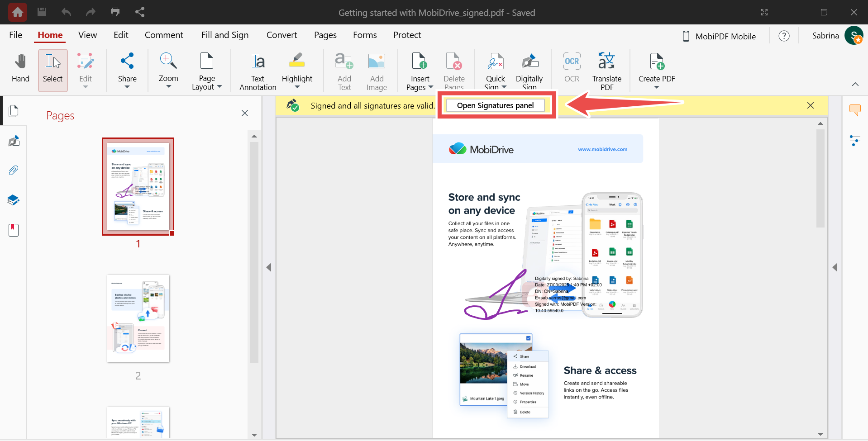The width and height of the screenshot is (868, 441).
Task: Open the Edit tab
Action: [121, 35]
